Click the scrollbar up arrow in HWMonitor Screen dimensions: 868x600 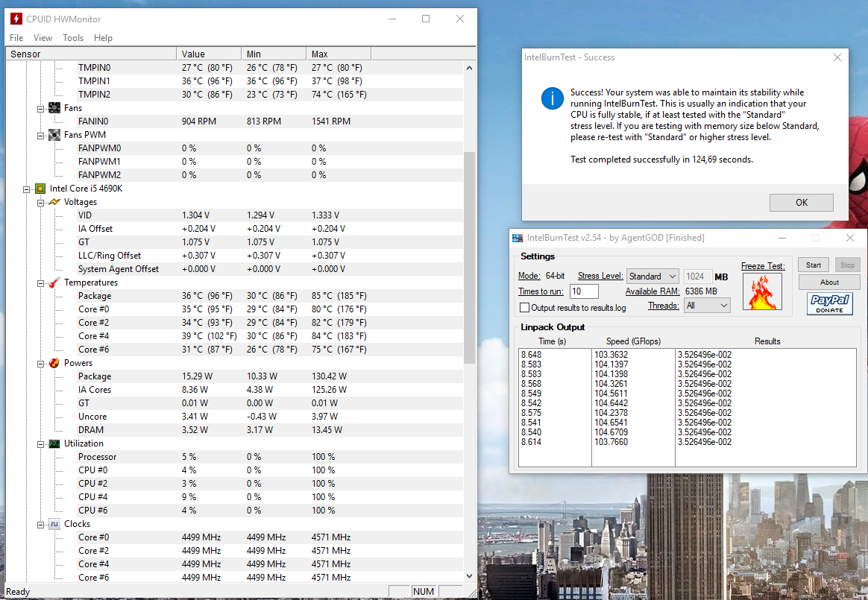coord(469,68)
